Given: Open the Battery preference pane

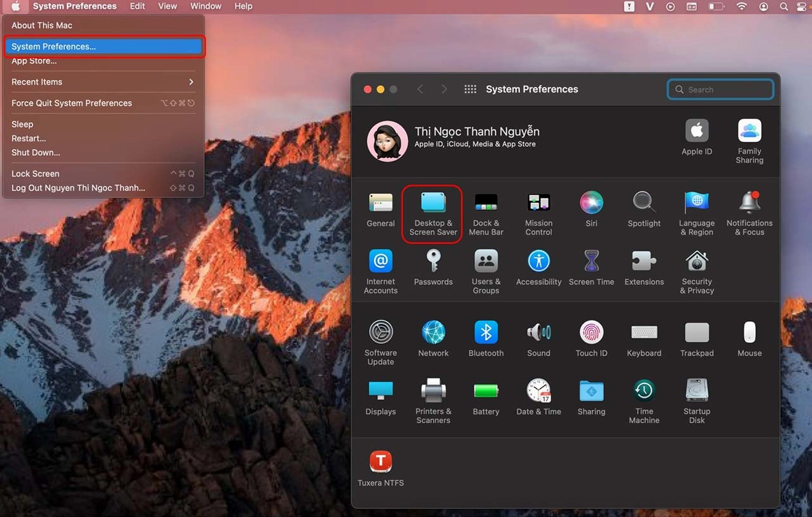Looking at the screenshot, I should (x=486, y=397).
